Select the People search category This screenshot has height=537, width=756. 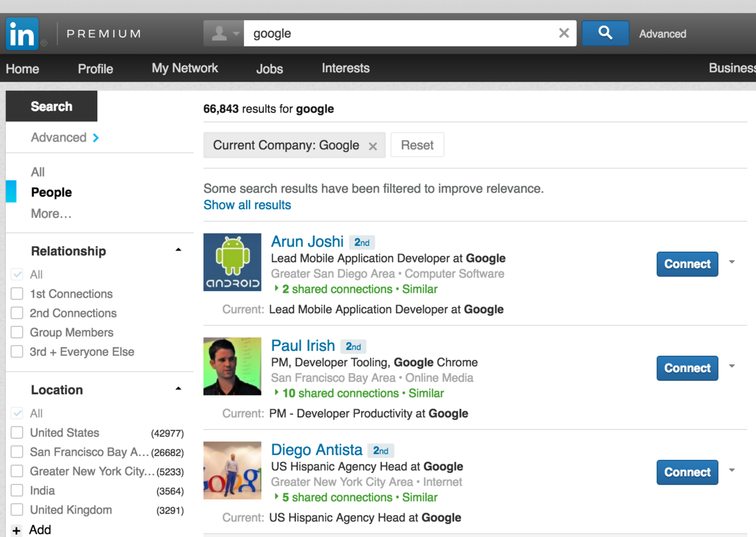pos(51,192)
